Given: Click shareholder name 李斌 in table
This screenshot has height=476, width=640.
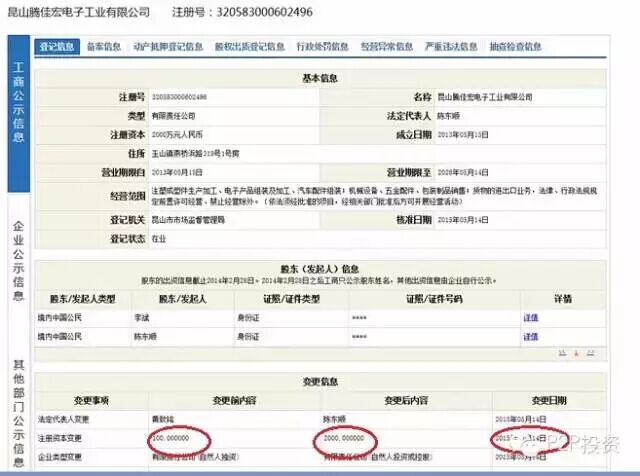Looking at the screenshot, I should point(142,318).
